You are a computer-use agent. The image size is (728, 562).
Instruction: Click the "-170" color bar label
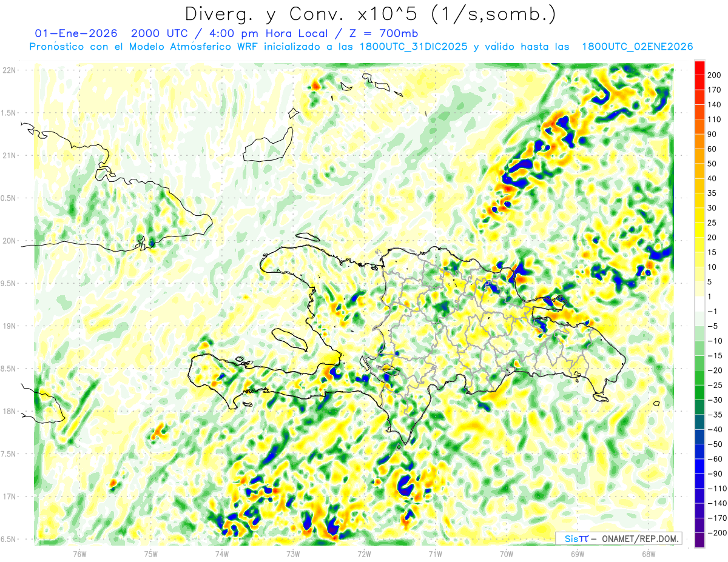717,518
